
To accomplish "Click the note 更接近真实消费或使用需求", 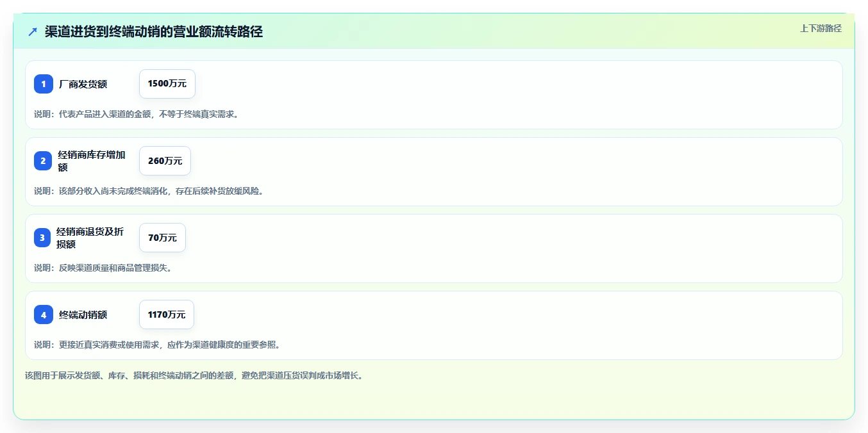I will [x=109, y=345].
